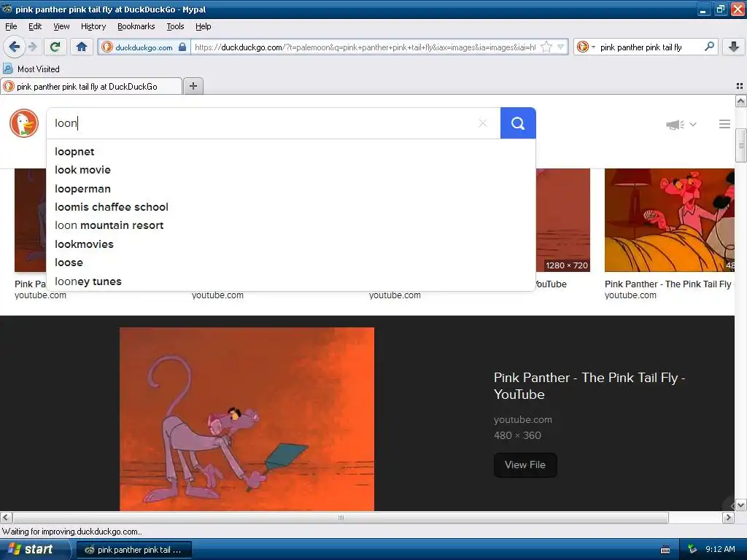
Task: Open the Tools menu
Action: [x=175, y=26]
